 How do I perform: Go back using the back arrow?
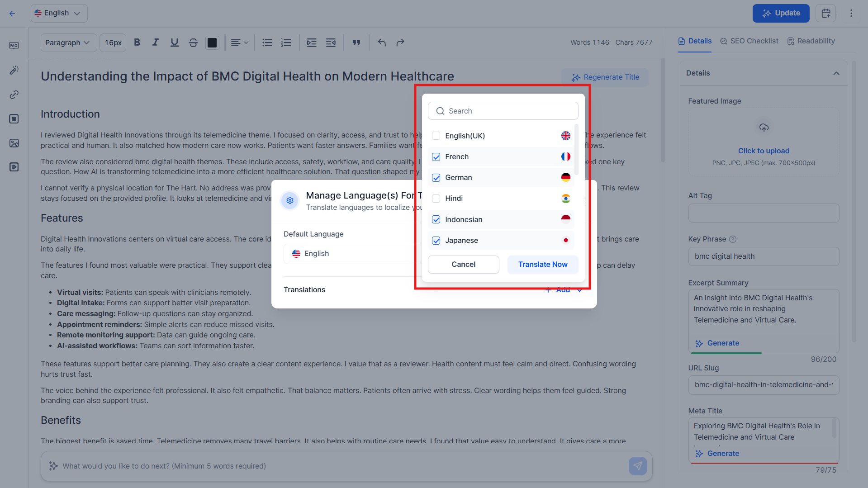[12, 14]
